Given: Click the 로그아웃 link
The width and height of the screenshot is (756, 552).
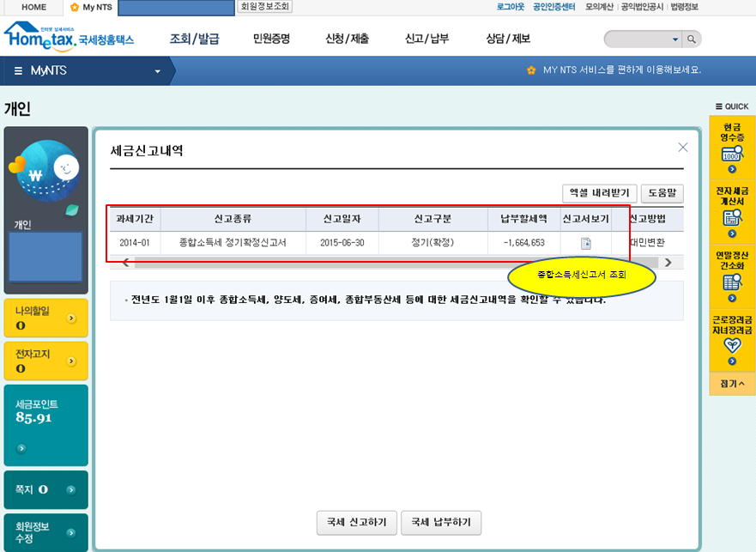Looking at the screenshot, I should [x=510, y=7].
